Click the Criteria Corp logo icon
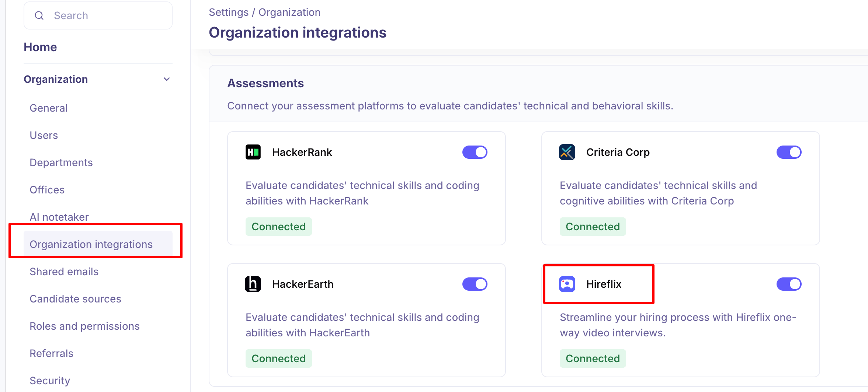Viewport: 868px width, 392px height. pyautogui.click(x=567, y=152)
